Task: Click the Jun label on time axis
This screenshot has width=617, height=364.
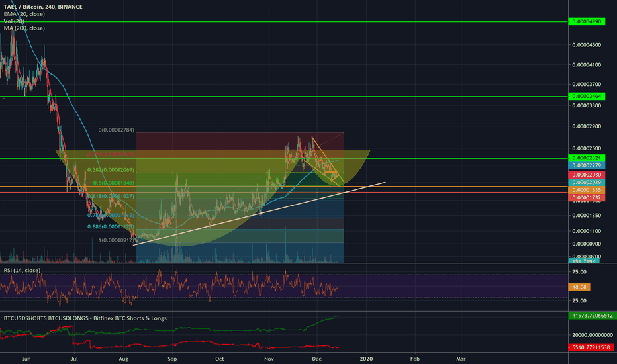Action: (x=26, y=359)
